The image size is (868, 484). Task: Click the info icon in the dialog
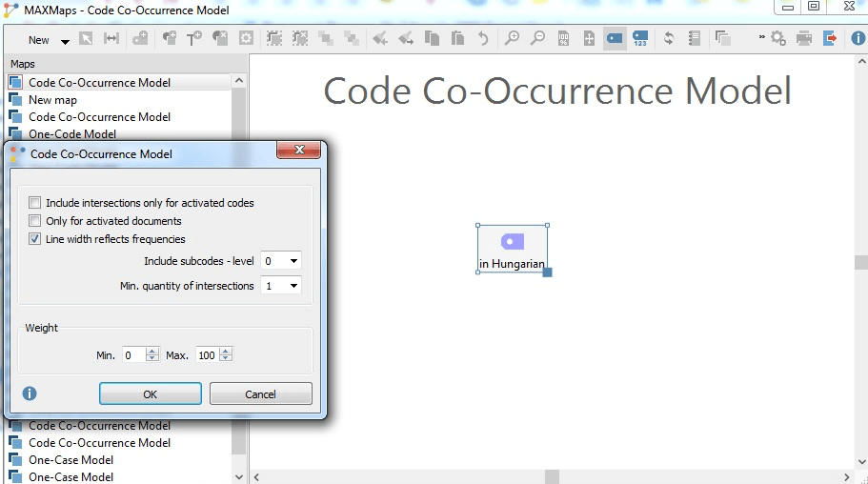(x=30, y=393)
